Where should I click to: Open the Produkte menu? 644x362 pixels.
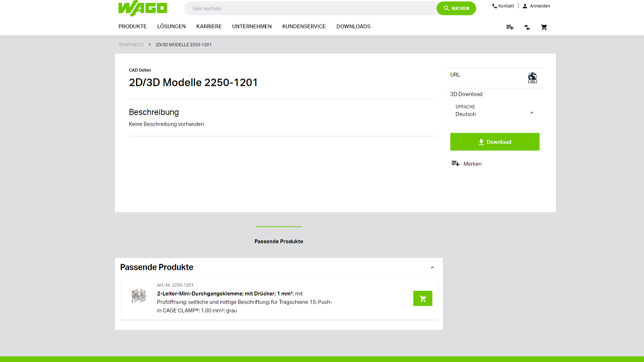click(x=132, y=26)
